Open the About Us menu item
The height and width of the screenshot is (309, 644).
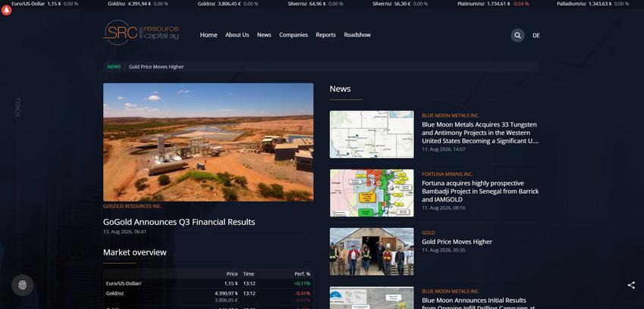pyautogui.click(x=237, y=35)
